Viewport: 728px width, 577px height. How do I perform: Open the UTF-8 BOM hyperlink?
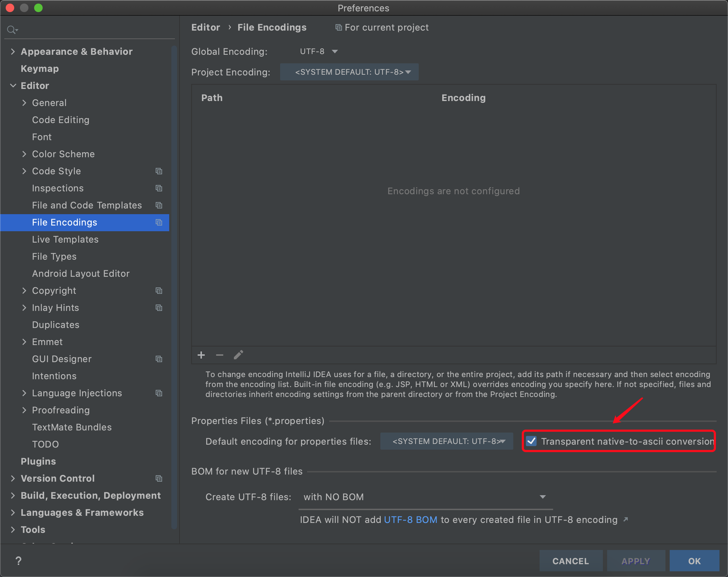click(x=411, y=520)
